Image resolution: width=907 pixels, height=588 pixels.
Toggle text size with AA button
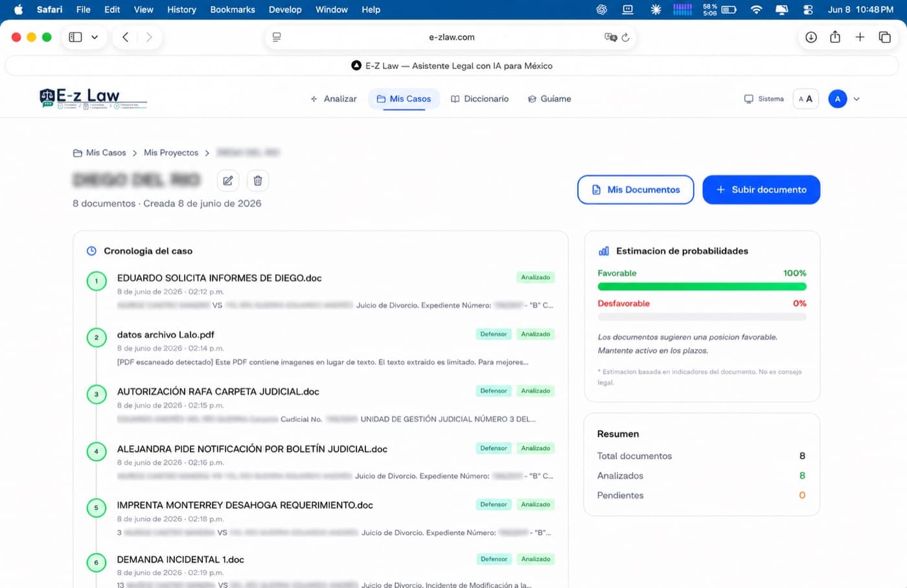click(x=805, y=99)
